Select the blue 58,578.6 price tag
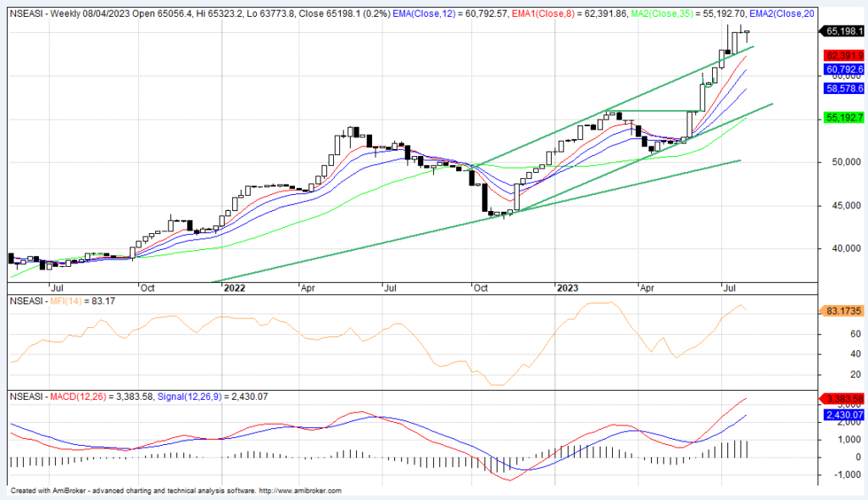The width and height of the screenshot is (868, 500). (842, 88)
